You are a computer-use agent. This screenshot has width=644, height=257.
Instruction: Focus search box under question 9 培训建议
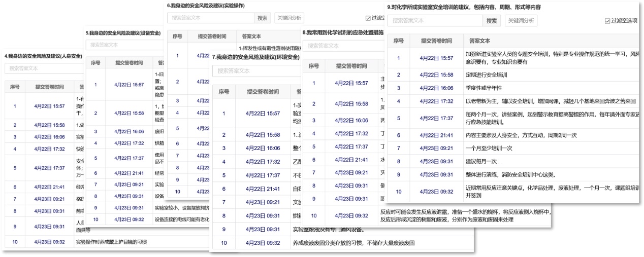point(435,21)
